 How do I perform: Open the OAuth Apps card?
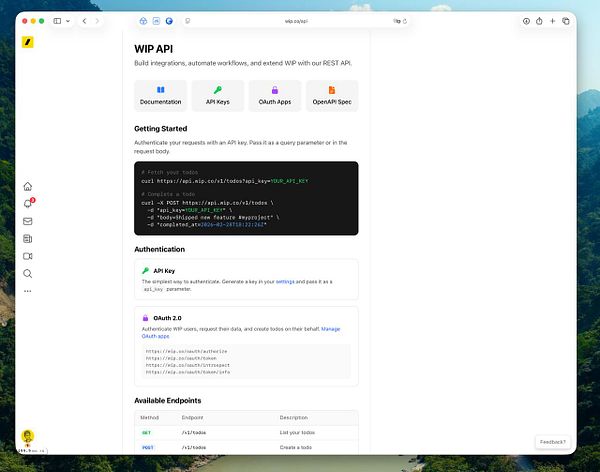coord(275,96)
